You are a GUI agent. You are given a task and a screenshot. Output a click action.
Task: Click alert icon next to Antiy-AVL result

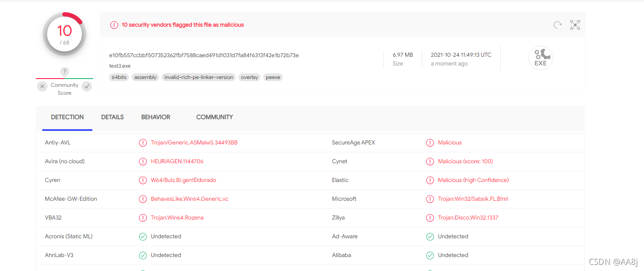(142, 143)
